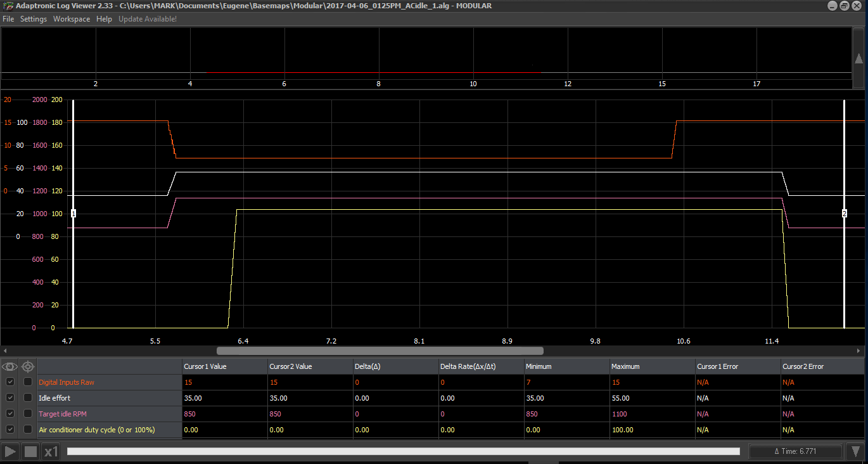Click the eye visibility column header icon
The height and width of the screenshot is (464, 868).
tap(10, 366)
